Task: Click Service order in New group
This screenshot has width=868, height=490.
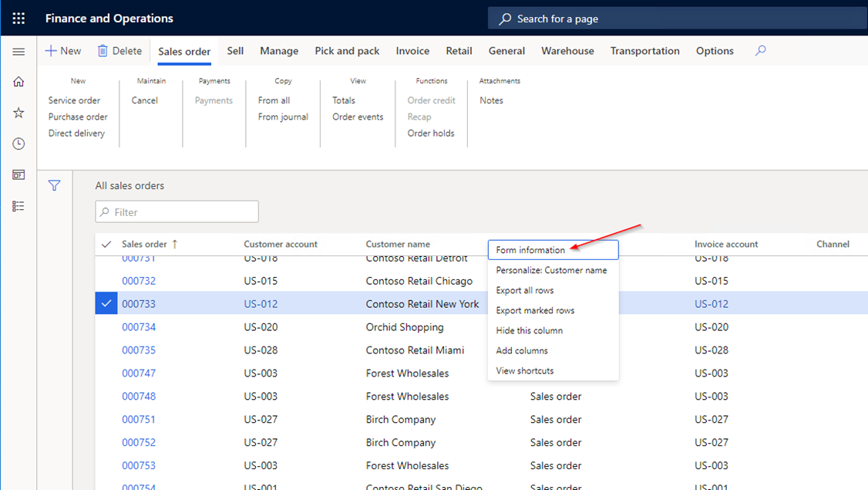Action: click(x=74, y=100)
